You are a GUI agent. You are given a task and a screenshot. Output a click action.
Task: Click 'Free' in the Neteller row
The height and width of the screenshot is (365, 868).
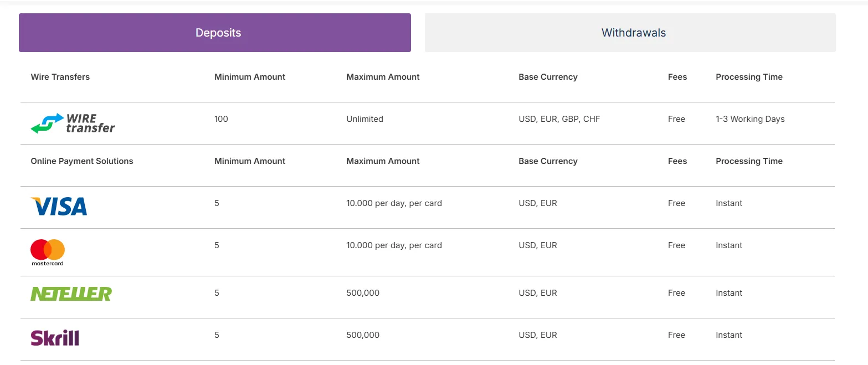(x=677, y=293)
